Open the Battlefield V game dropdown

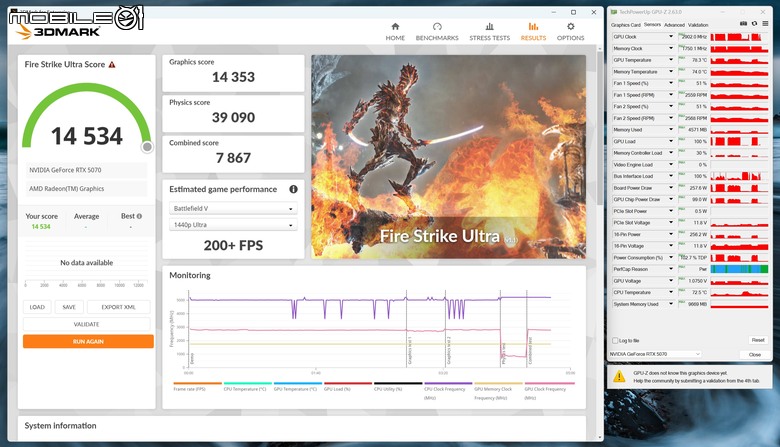(x=233, y=208)
